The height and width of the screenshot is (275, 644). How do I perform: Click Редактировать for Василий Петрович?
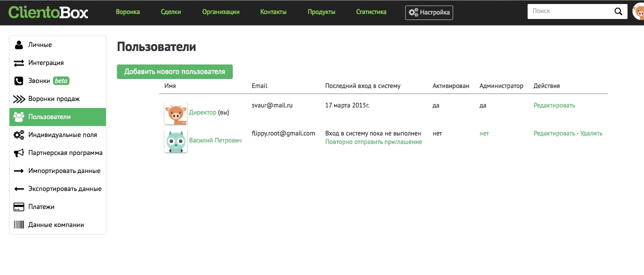tap(554, 133)
